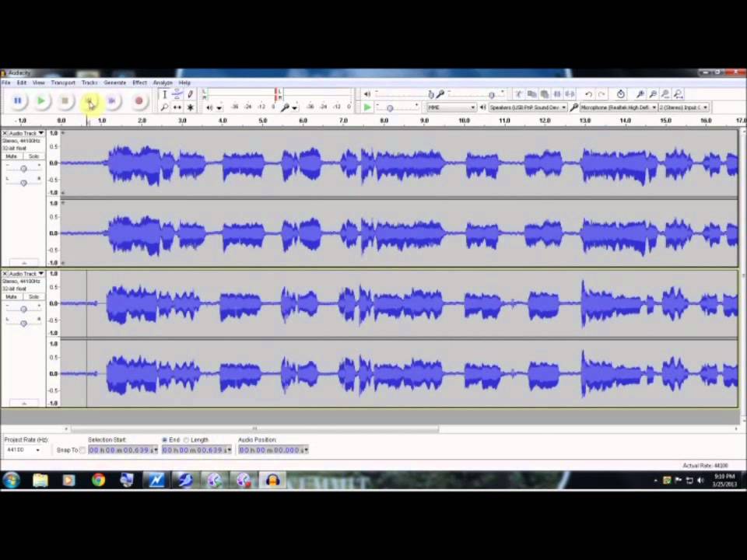Open the Help menu
The width and height of the screenshot is (747, 560).
pos(184,83)
